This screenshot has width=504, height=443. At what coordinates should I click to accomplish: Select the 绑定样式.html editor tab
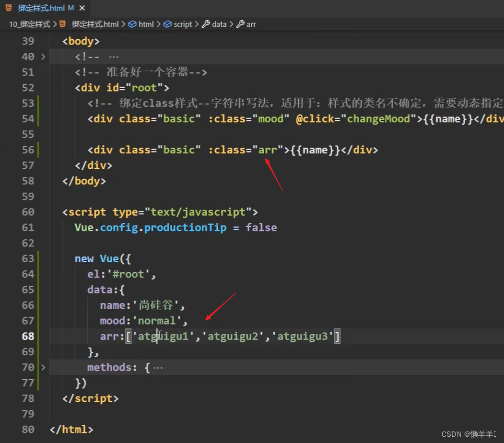pos(41,8)
